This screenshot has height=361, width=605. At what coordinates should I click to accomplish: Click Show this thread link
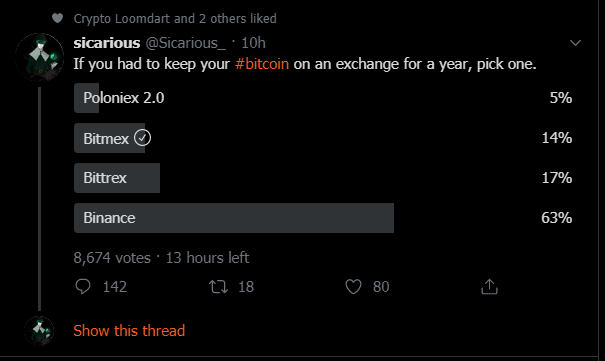pos(129,331)
